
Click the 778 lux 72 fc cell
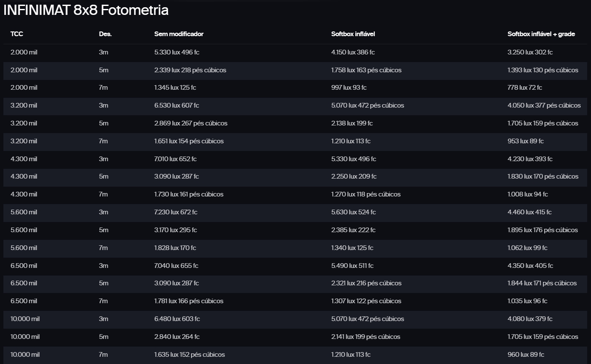point(525,88)
